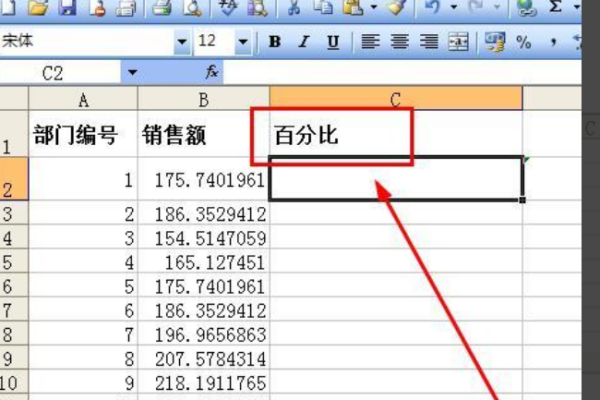Viewport: 600px width, 400px height.
Task: Click the E-mail icon next to Permission
Action: point(126,7)
